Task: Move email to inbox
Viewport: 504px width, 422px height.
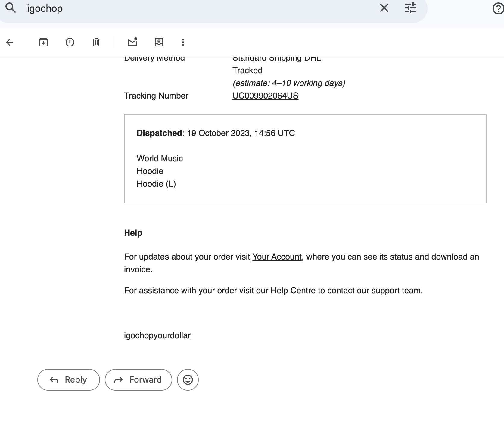Action: (x=159, y=42)
